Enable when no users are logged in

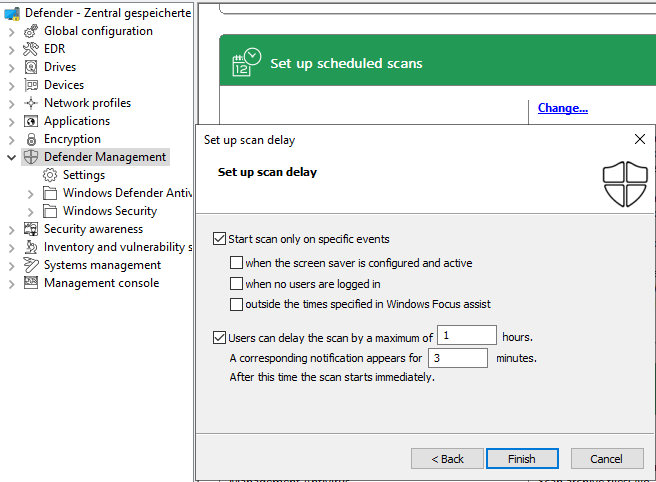pyautogui.click(x=236, y=284)
